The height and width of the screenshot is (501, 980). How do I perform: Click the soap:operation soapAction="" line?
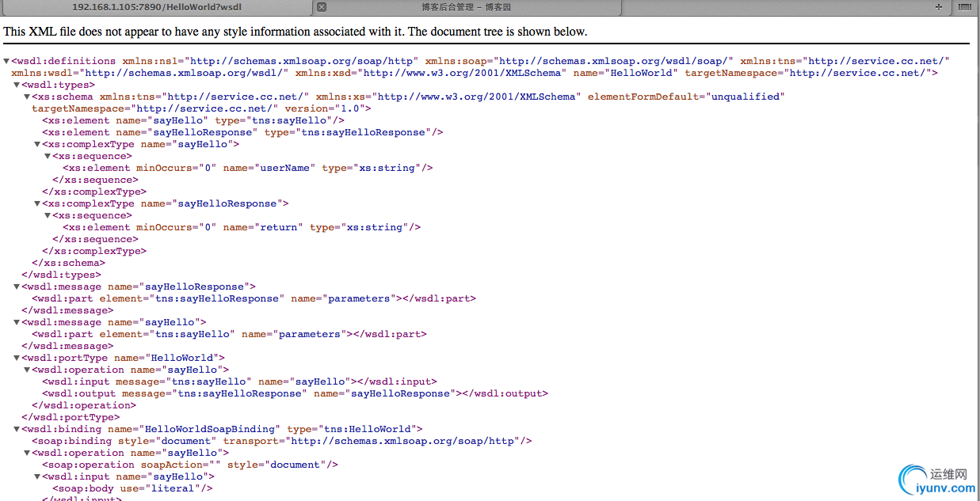(190, 465)
